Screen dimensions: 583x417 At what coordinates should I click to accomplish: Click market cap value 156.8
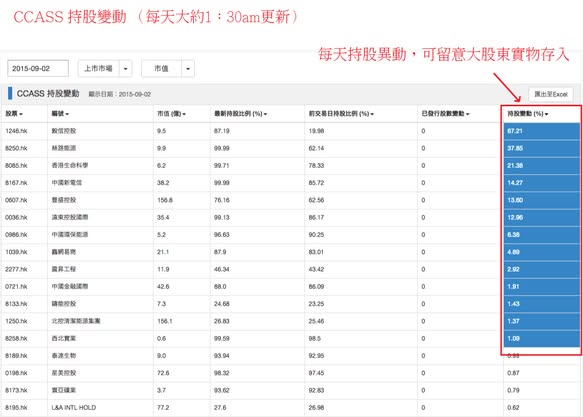coord(165,200)
